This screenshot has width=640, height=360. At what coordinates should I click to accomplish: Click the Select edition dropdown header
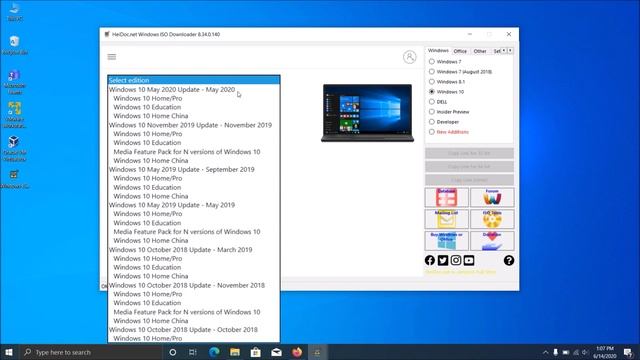(194, 80)
